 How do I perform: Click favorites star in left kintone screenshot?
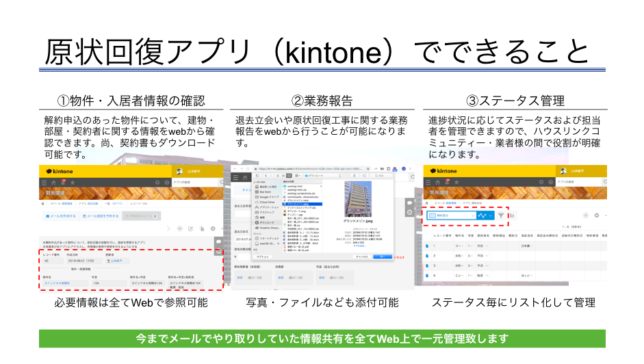coord(73,183)
